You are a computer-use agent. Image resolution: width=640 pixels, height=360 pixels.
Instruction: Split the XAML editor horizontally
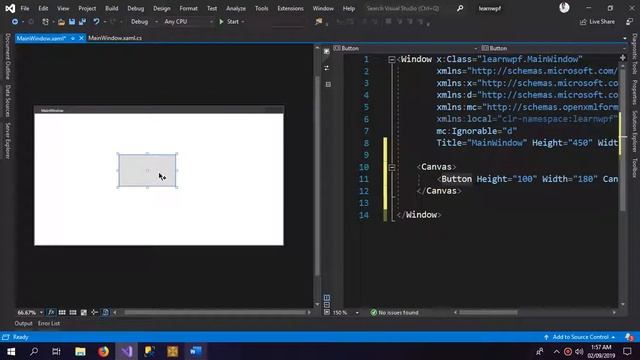[x=622, y=58]
